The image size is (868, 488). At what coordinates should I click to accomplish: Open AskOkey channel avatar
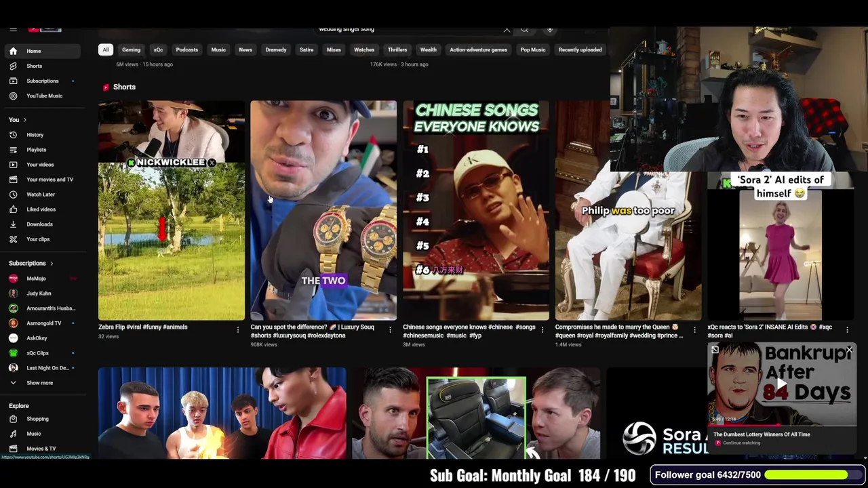(13, 338)
